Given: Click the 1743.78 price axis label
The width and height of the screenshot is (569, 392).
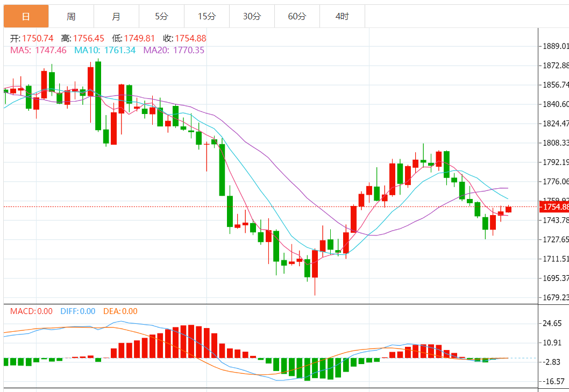Looking at the screenshot, I should 555,220.
